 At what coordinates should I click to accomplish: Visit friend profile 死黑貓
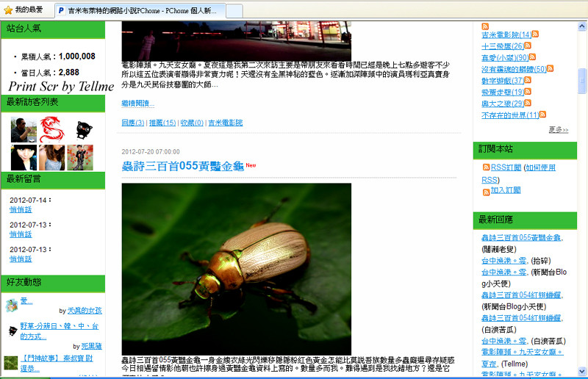point(91,346)
